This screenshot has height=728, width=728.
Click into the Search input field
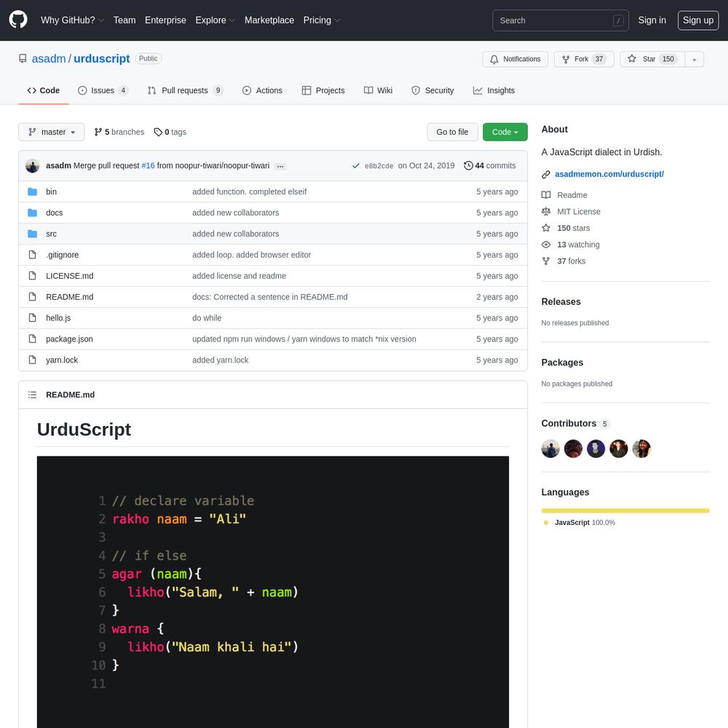[x=561, y=20]
